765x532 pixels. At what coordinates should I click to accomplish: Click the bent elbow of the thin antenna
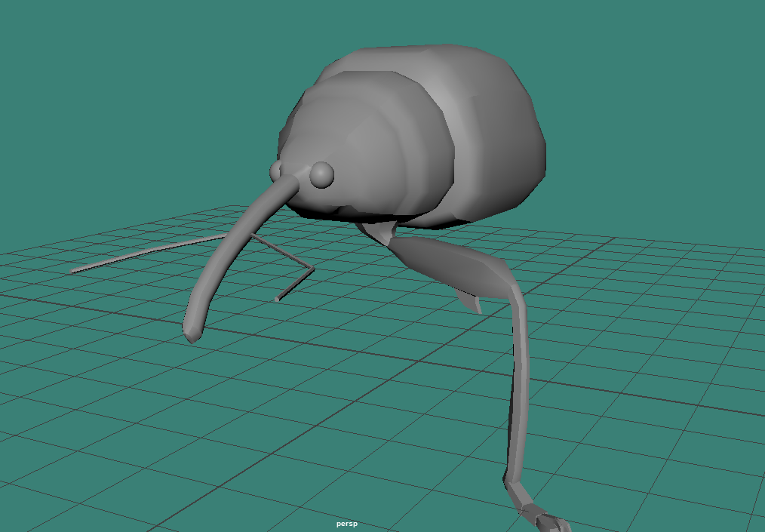(312, 269)
